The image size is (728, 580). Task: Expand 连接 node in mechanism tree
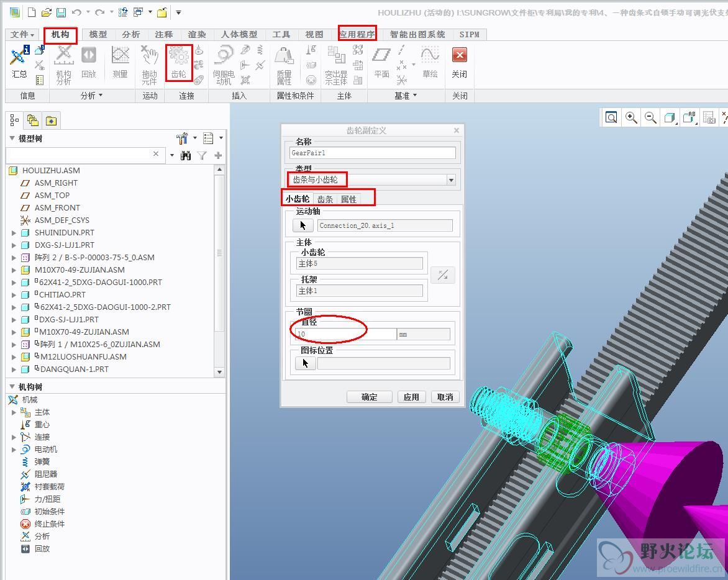[x=14, y=437]
